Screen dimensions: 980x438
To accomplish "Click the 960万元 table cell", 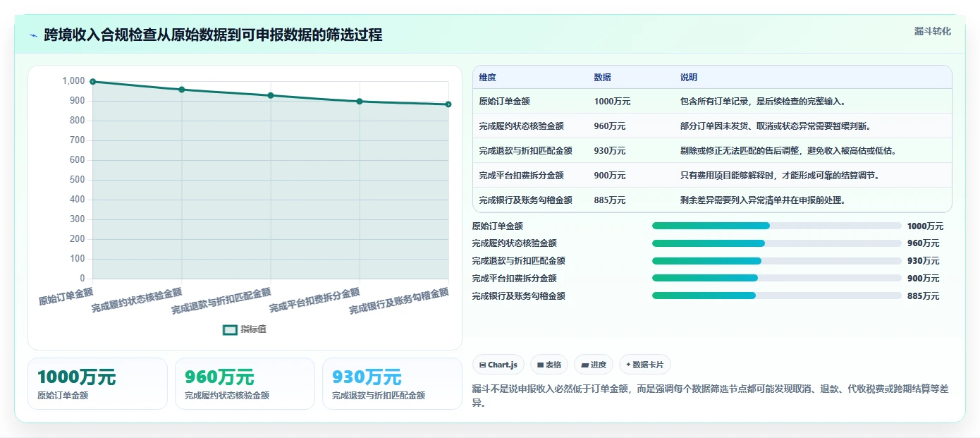I will (x=610, y=126).
